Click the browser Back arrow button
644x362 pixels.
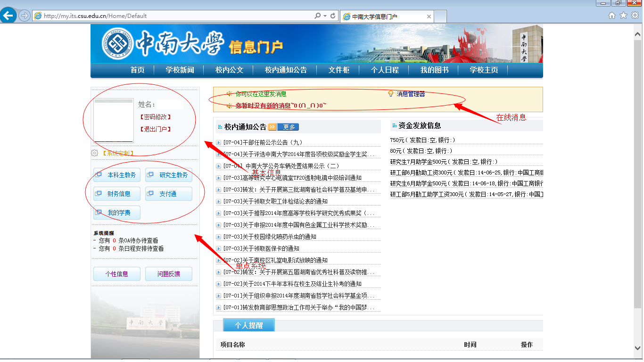(x=8, y=16)
